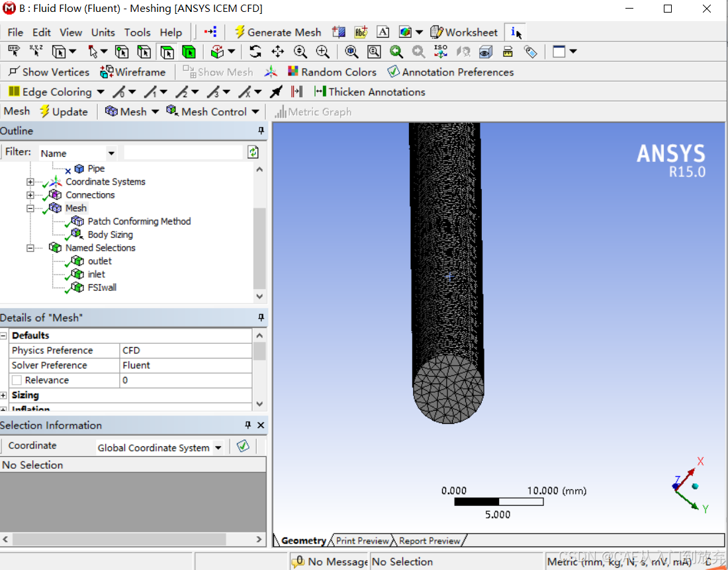This screenshot has height=570, width=728.
Task: Toggle Random Colors display
Action: click(x=332, y=72)
